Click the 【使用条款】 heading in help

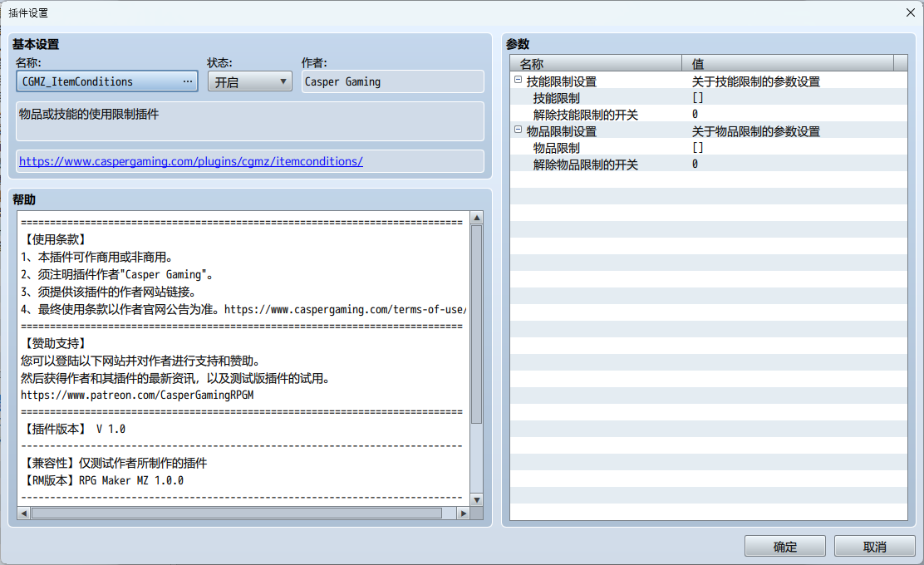click(56, 239)
